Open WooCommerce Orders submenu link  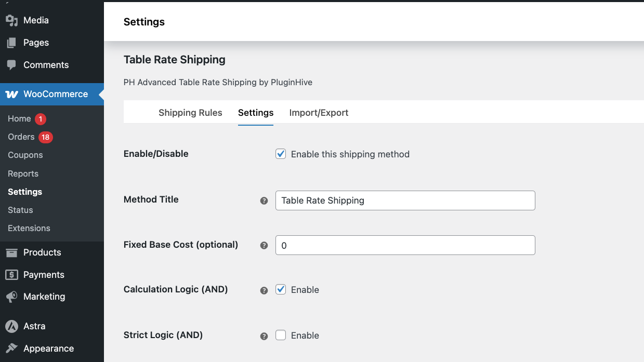21,137
